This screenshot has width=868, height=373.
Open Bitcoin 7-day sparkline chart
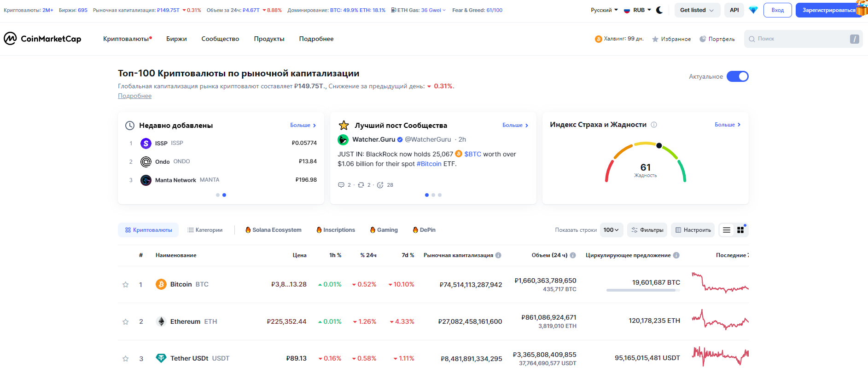(720, 283)
